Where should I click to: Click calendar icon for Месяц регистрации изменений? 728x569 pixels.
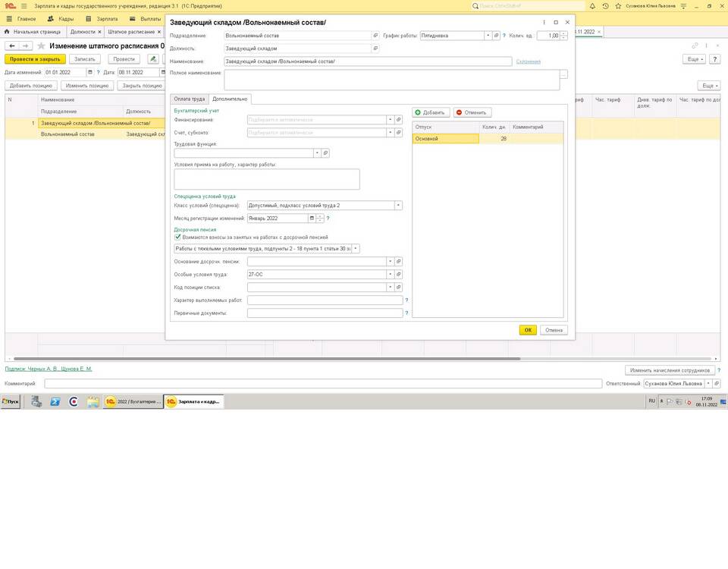pyautogui.click(x=311, y=218)
